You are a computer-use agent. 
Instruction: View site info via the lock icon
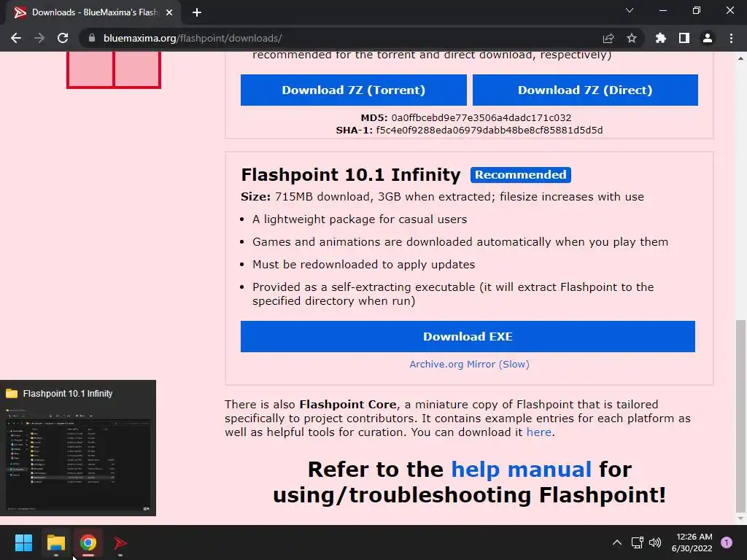click(92, 38)
